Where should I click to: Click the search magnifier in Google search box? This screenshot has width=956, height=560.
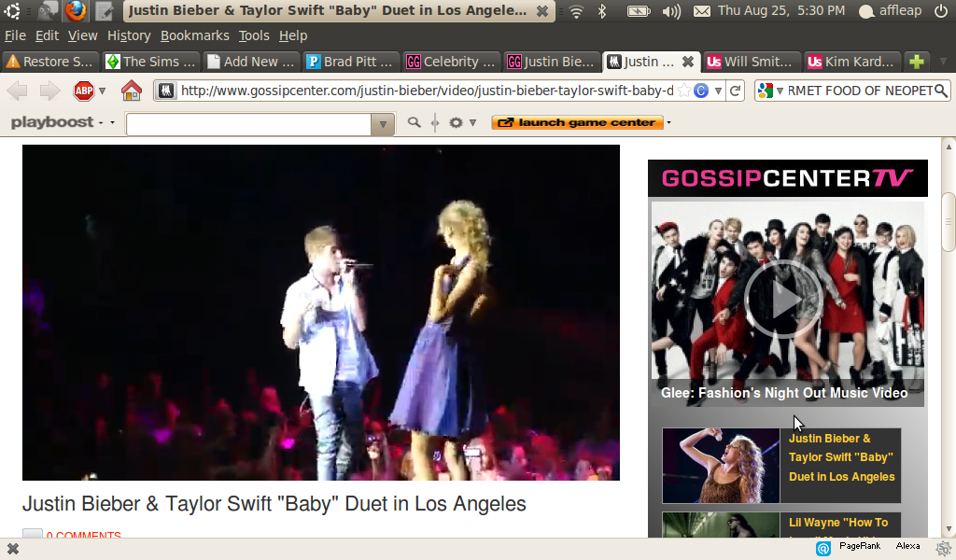tap(941, 91)
